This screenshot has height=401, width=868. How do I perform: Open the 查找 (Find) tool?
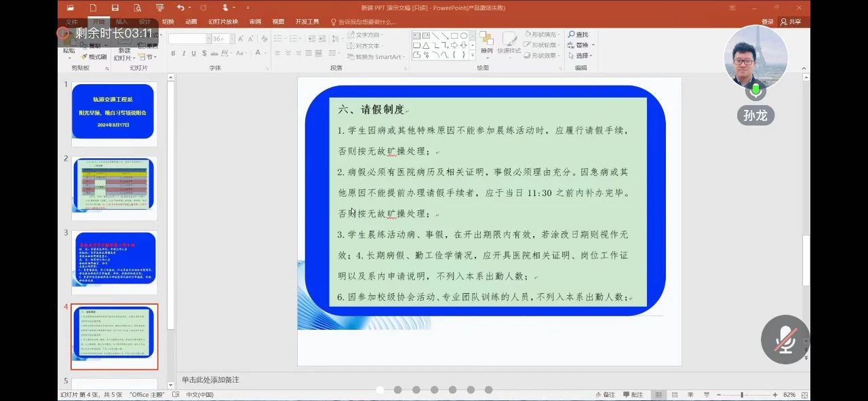tap(578, 35)
